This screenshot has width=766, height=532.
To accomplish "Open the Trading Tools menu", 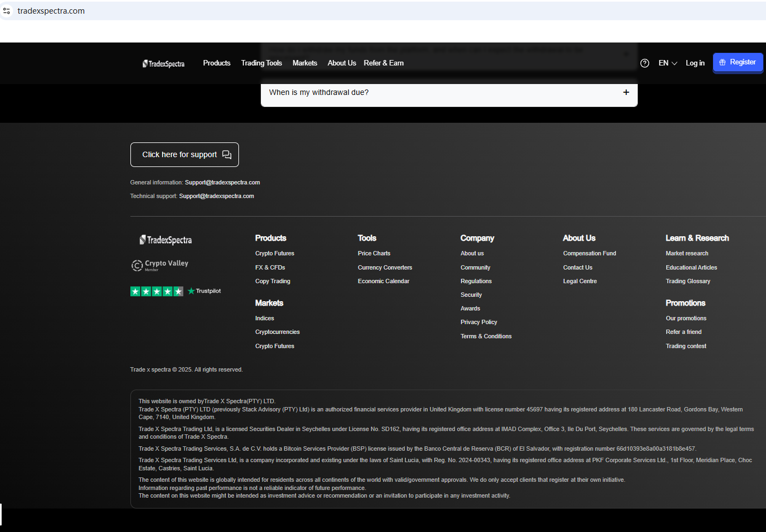I will point(261,63).
